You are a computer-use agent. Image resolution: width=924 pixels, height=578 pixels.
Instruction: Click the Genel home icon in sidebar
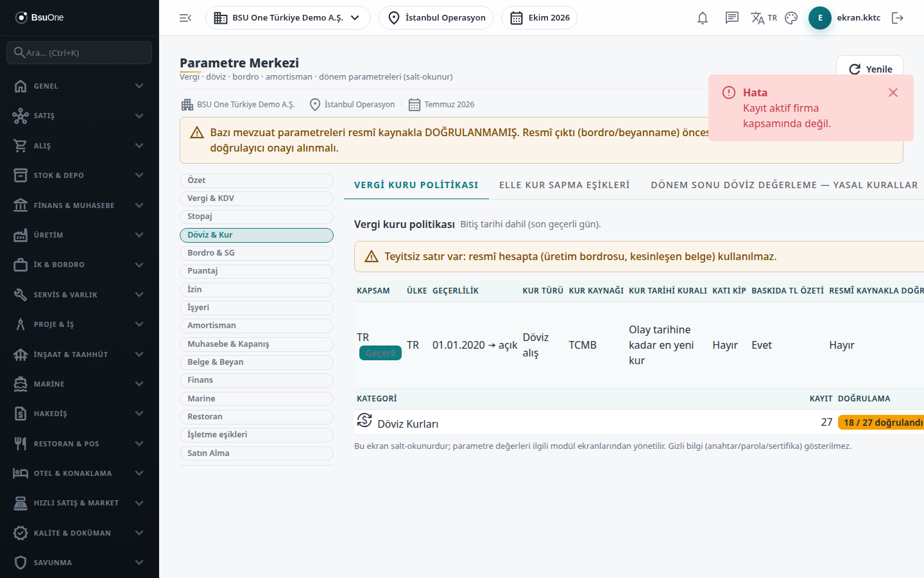click(21, 86)
